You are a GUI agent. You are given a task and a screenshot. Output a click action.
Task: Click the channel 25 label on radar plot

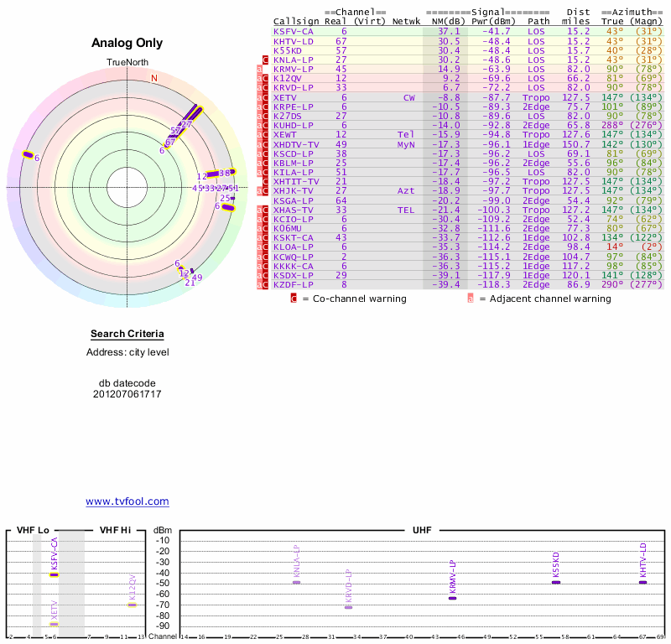click(225, 198)
